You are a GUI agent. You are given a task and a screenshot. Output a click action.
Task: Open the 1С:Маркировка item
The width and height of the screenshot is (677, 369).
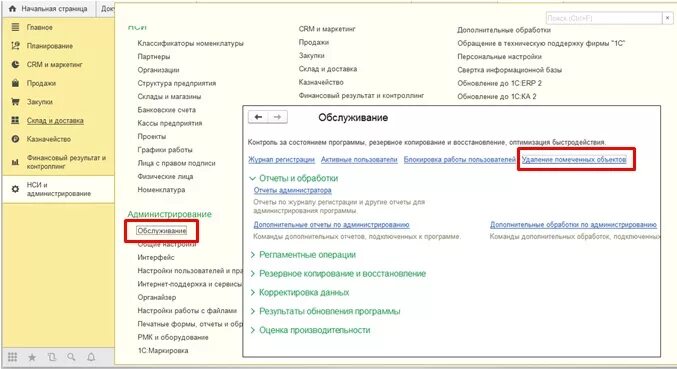(x=163, y=350)
